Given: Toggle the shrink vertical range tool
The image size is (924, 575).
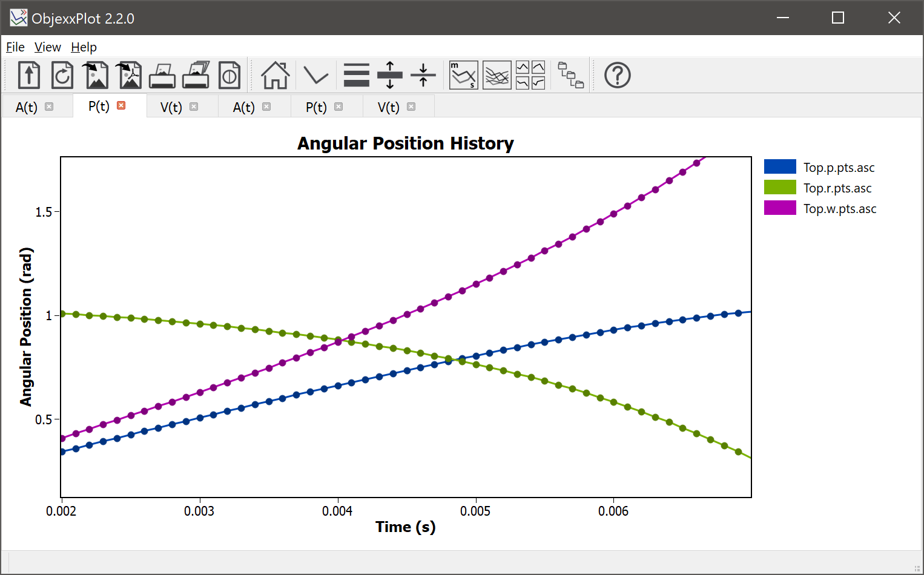Looking at the screenshot, I should [423, 74].
